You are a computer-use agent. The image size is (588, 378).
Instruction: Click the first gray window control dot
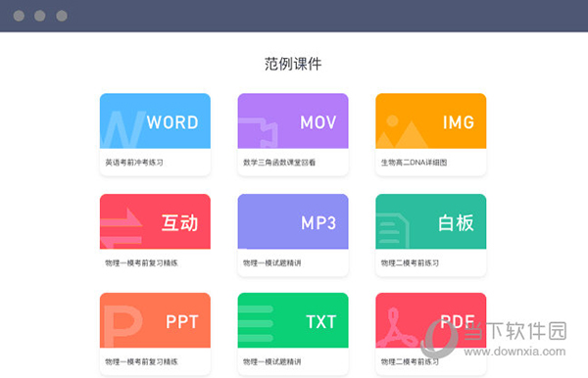tap(19, 16)
